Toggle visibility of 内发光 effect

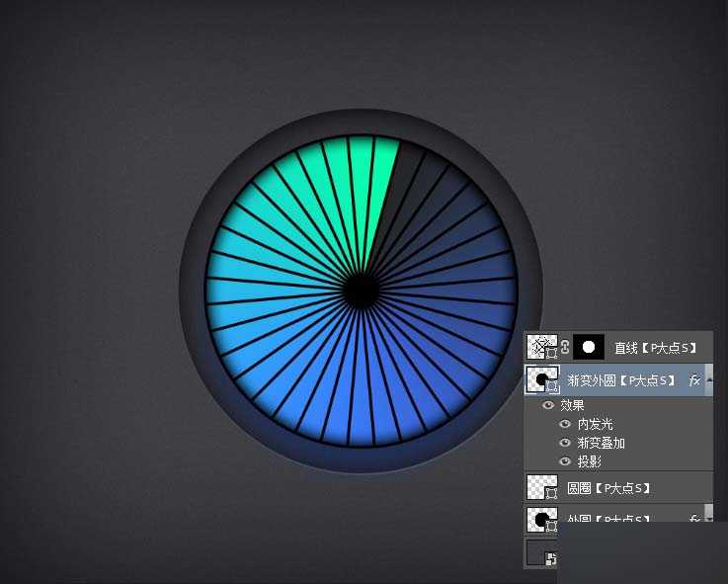pyautogui.click(x=565, y=424)
